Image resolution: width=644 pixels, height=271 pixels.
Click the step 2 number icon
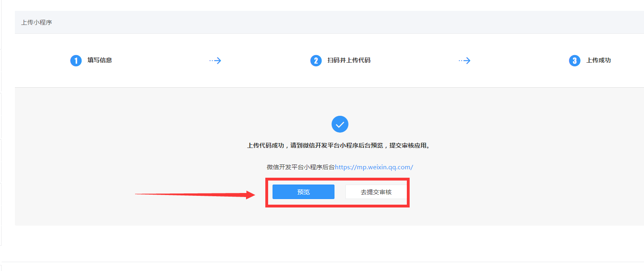click(316, 61)
